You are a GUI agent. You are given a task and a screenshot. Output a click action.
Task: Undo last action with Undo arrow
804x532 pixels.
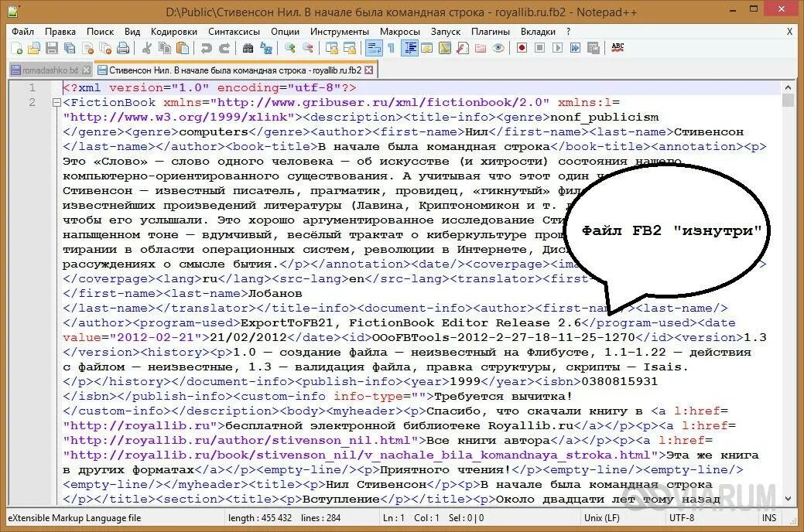206,48
